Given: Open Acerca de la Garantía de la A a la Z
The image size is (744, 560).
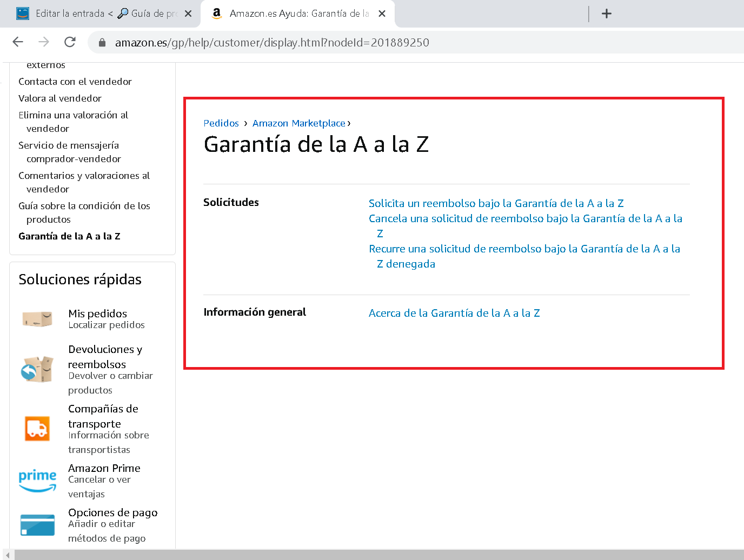Looking at the screenshot, I should [454, 313].
